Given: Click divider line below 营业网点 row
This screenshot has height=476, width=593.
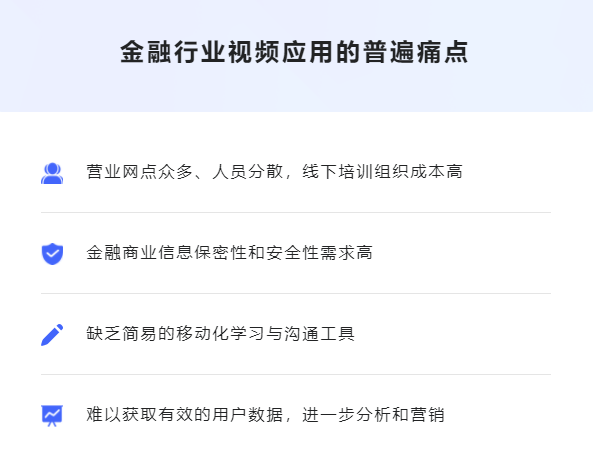Looking at the screenshot, I should 296,212.
